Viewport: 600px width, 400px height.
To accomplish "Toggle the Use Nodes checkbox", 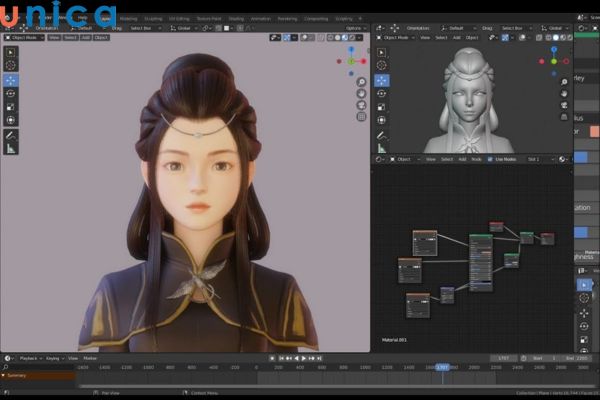I will pos(490,159).
